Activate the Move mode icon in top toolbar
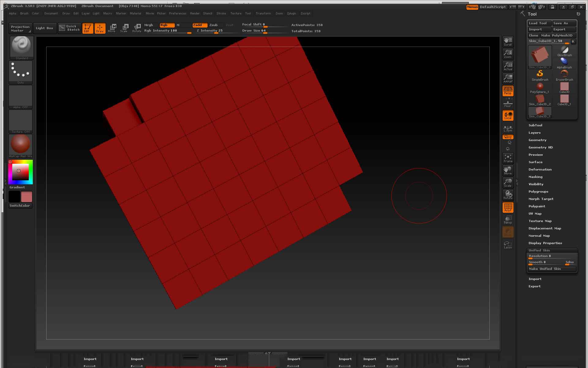 (x=112, y=28)
